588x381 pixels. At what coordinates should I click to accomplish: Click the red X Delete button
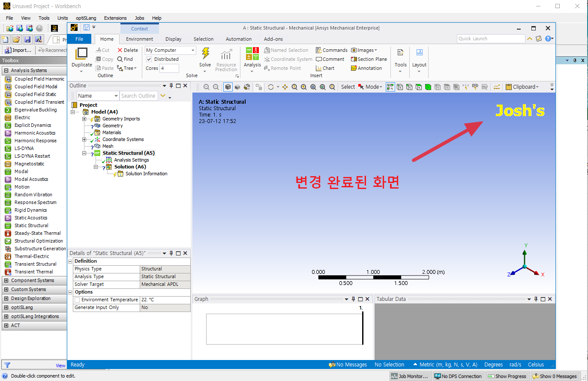click(128, 50)
